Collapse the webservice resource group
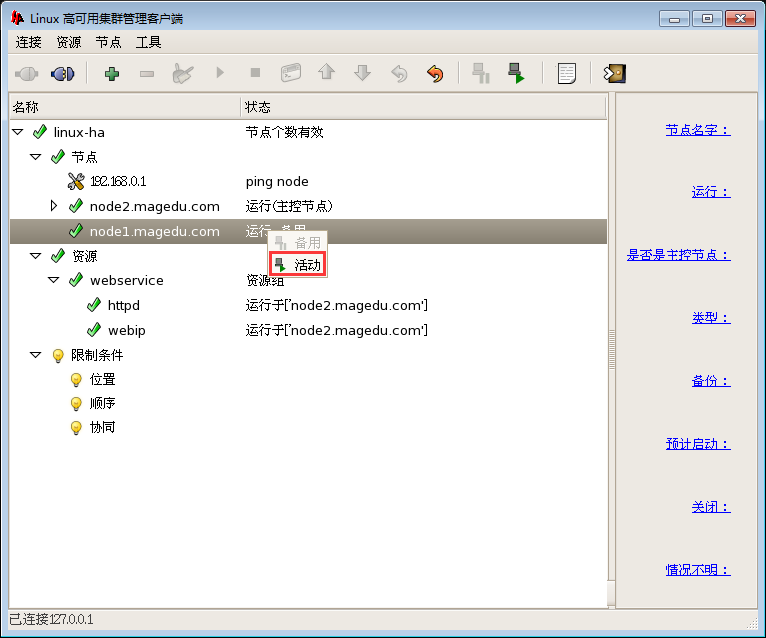This screenshot has width=766, height=638. [x=54, y=280]
